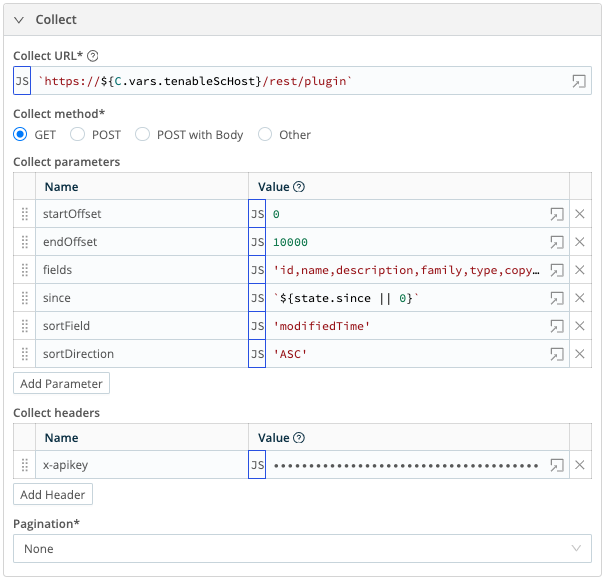Grab the x-apikey row drag handle
This screenshot has width=605, height=581.
25,465
